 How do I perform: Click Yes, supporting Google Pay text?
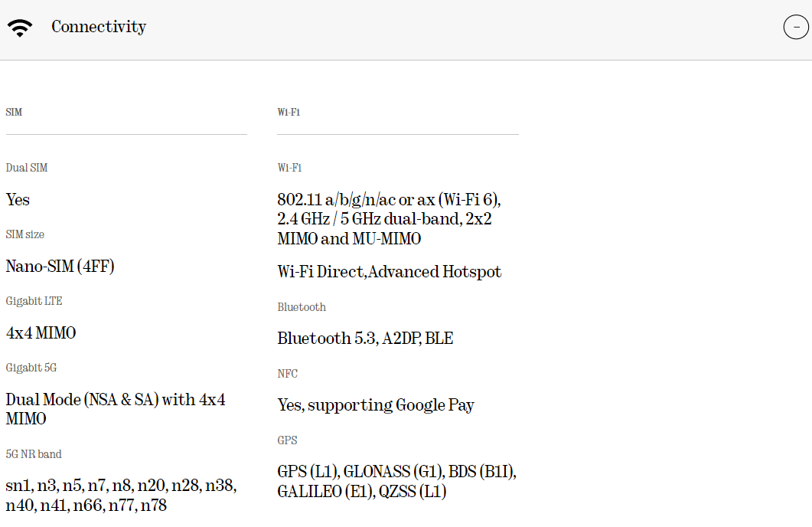[x=376, y=405]
